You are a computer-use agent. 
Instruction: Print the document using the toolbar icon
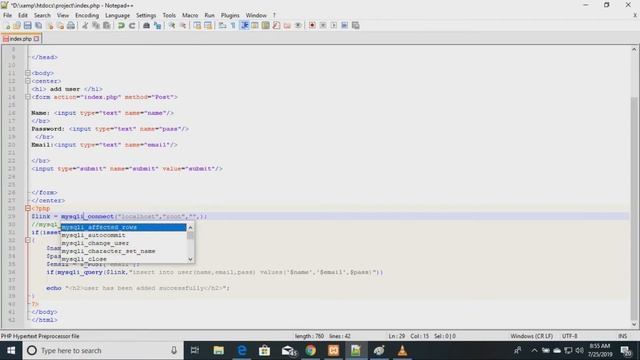point(71,26)
